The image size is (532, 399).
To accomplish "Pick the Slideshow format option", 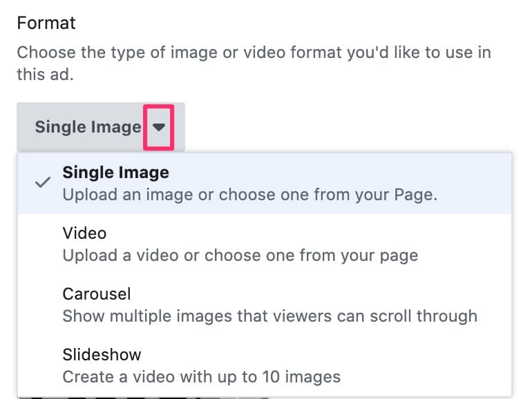I will [265, 365].
